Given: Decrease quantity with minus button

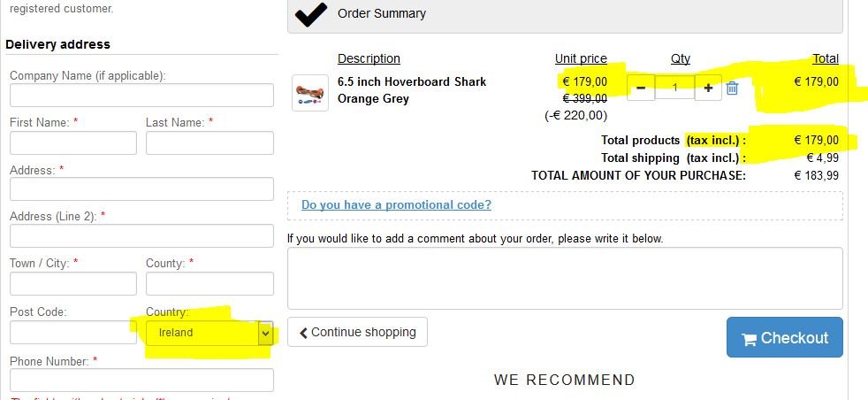Looking at the screenshot, I should (x=641, y=88).
